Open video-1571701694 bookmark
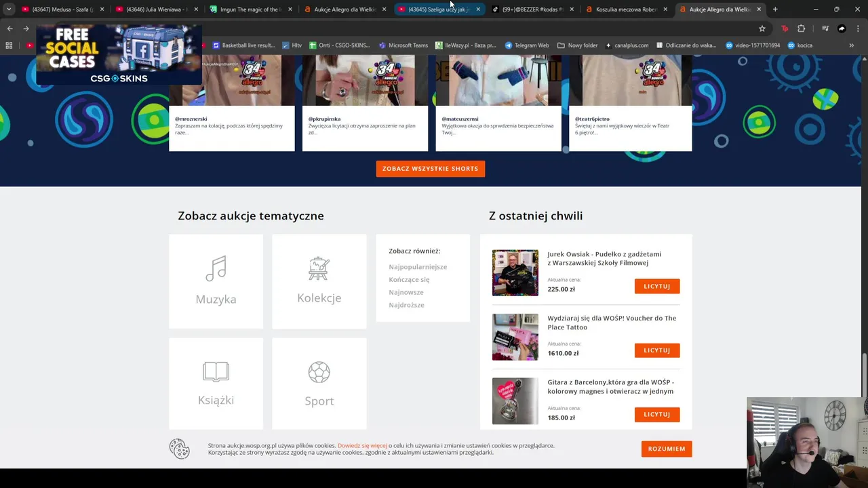The height and width of the screenshot is (488, 868). (x=753, y=45)
